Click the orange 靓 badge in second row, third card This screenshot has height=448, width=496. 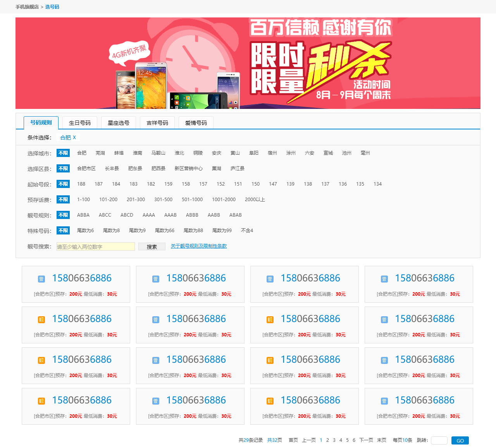[270, 320]
